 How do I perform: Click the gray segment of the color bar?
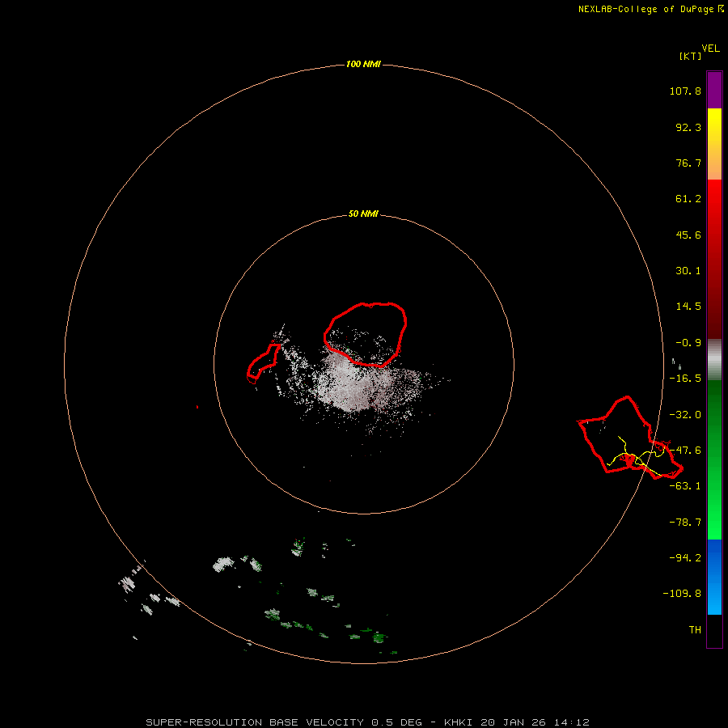click(x=714, y=360)
